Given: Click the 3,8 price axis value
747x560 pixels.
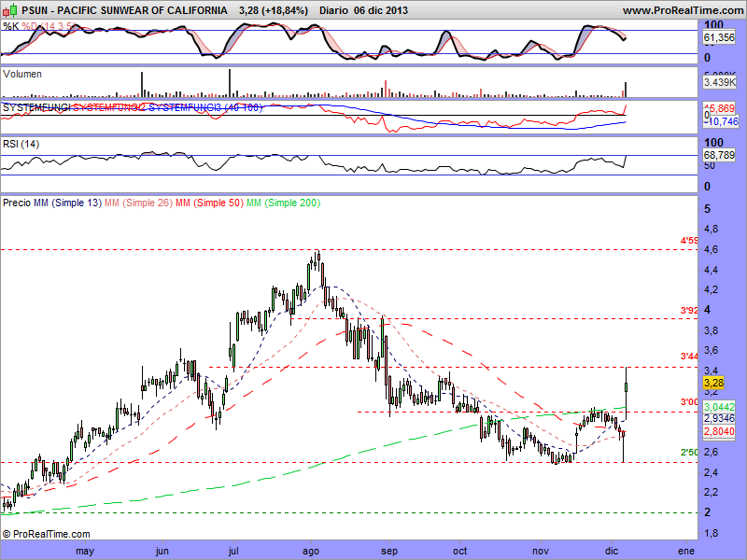Looking at the screenshot, I should tap(711, 330).
